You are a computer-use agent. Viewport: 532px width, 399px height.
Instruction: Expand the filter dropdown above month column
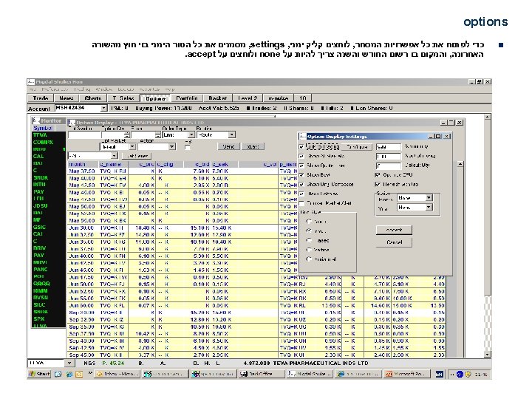tap(115, 155)
